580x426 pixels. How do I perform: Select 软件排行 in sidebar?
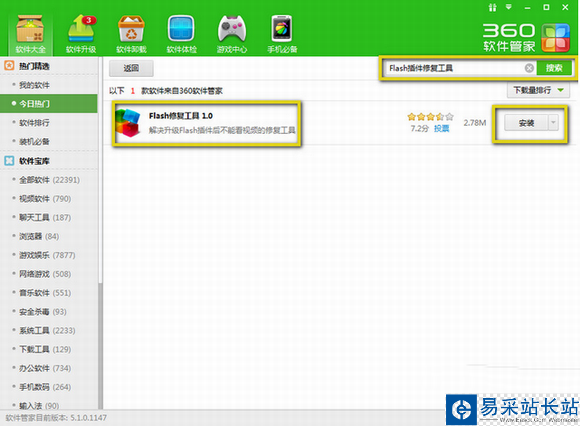click(34, 123)
